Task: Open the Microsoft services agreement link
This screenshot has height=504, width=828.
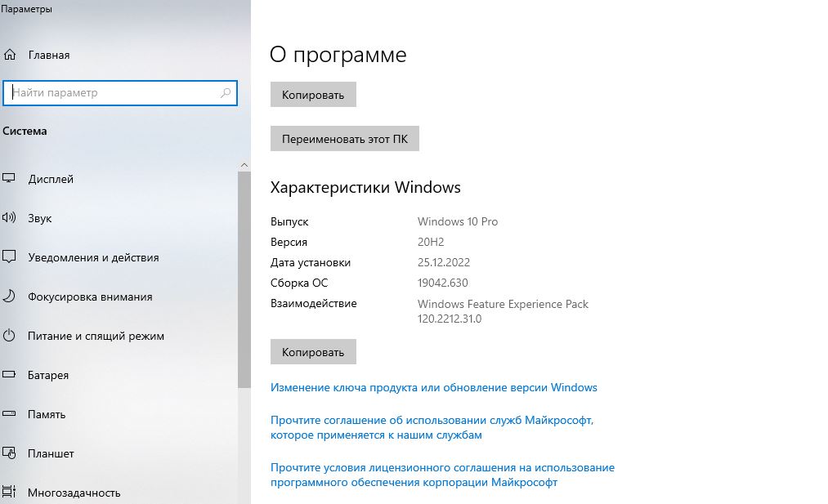Action: [432, 427]
